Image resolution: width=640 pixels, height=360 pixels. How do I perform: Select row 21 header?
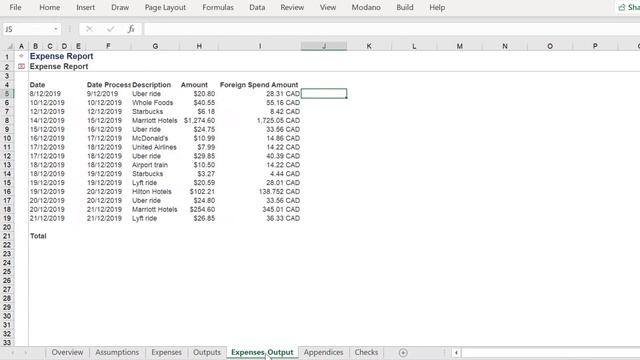click(7, 236)
